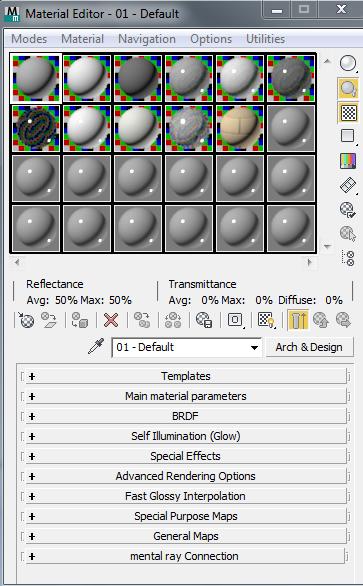Open the Navigation menu
The width and height of the screenshot is (363, 586).
point(147,39)
